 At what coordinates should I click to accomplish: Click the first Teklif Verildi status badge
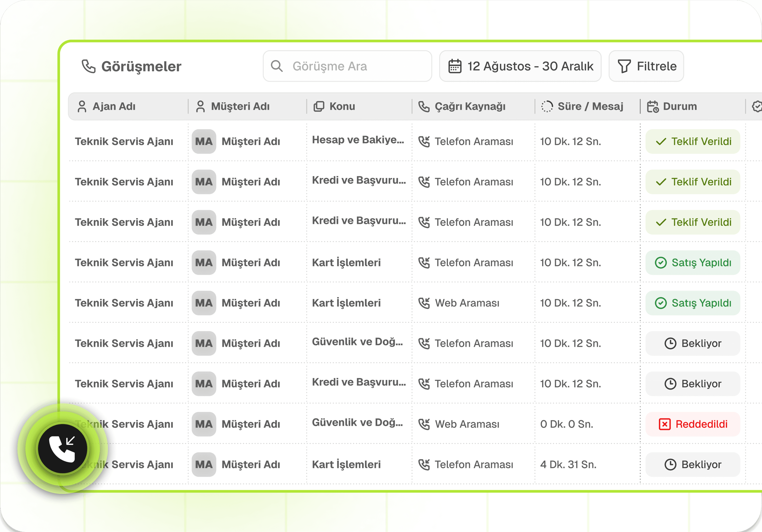[693, 141]
